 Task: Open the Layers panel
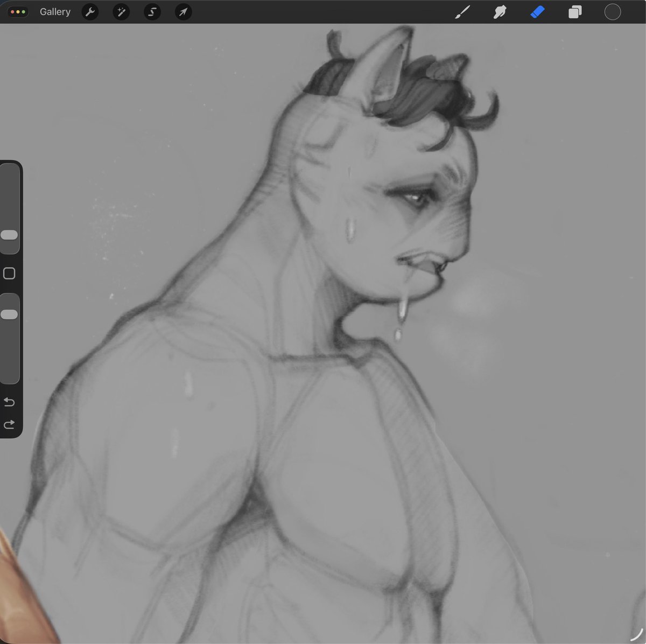pyautogui.click(x=575, y=12)
